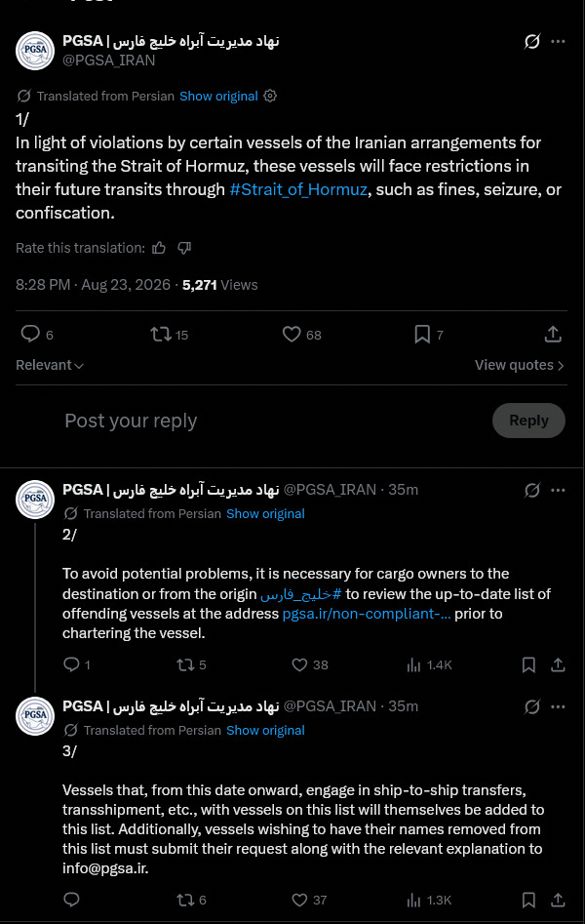
Task: Click the Post your reply field
Action: coord(131,421)
